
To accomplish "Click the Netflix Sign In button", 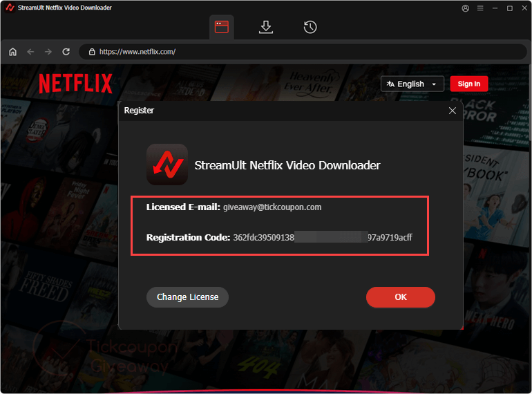I will (469, 84).
